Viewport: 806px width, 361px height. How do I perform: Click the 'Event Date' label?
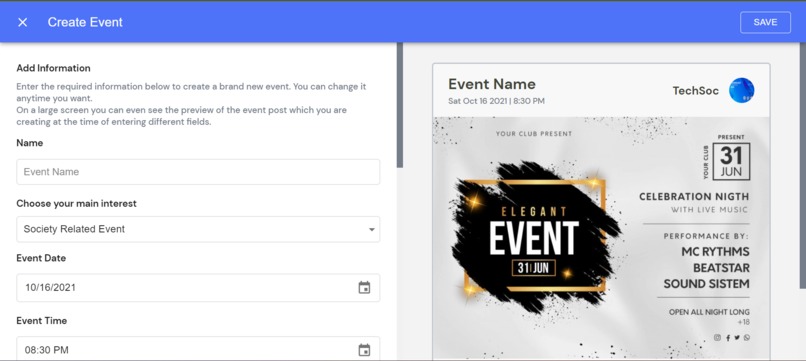pos(41,258)
